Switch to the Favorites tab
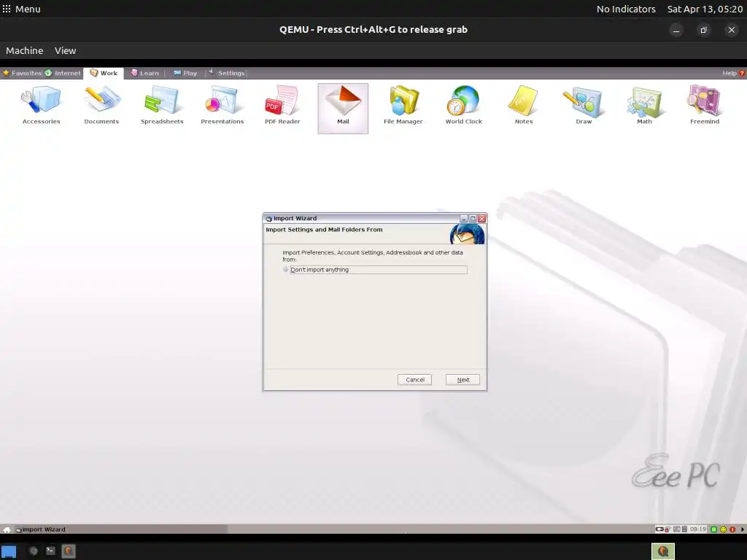Viewport: 747px width, 560px height. click(22, 73)
